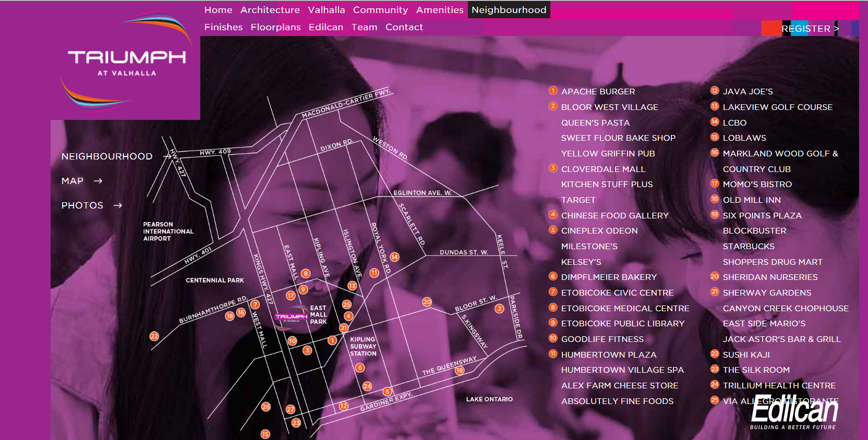868x440 pixels.
Task: Click the small Triumph logo pin on map
Action: point(291,317)
